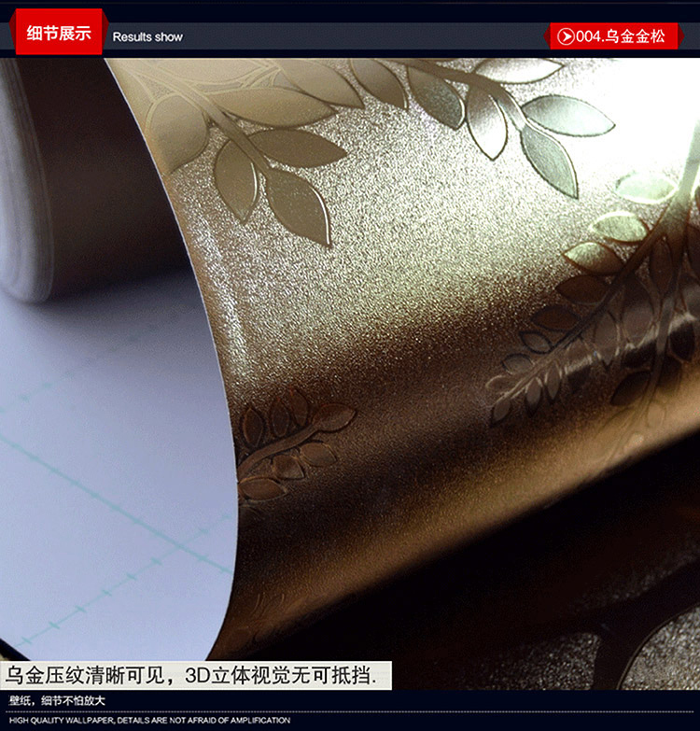Click the caption 乌金压纹清晰可见，3D立体视觉无可抵挡
This screenshot has height=731, width=700.
coord(196,675)
